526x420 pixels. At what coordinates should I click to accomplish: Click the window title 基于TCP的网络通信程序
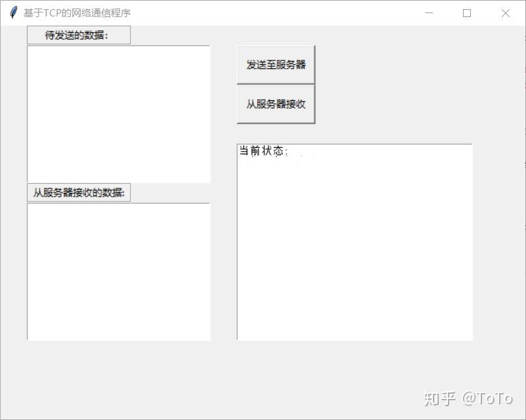pyautogui.click(x=77, y=12)
